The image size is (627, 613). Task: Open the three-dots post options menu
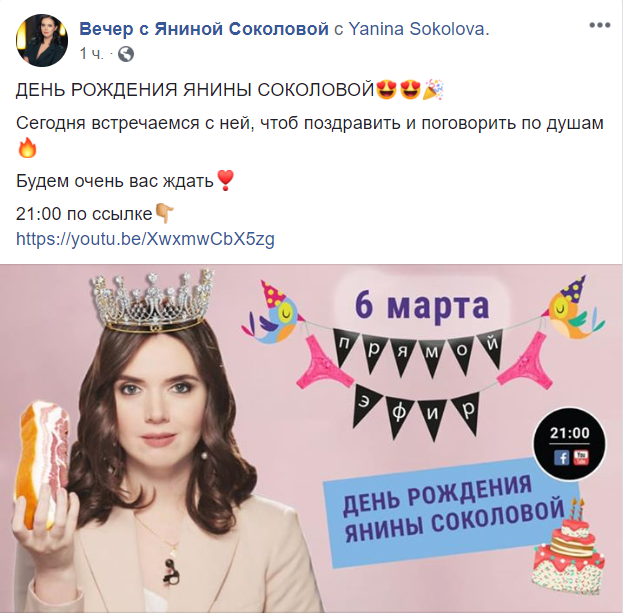click(599, 25)
